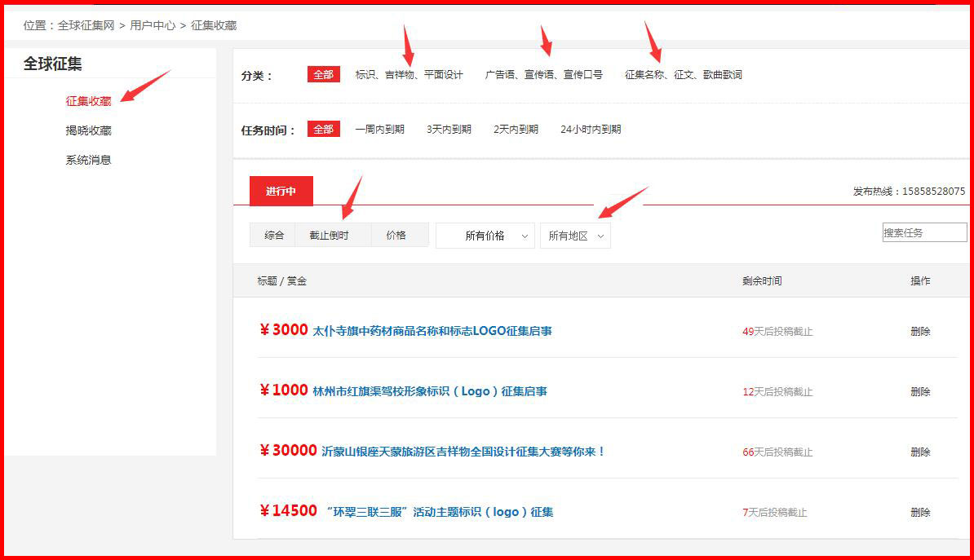Click the 全球征集 sidebar heading
The height and width of the screenshot is (560, 974).
53,64
